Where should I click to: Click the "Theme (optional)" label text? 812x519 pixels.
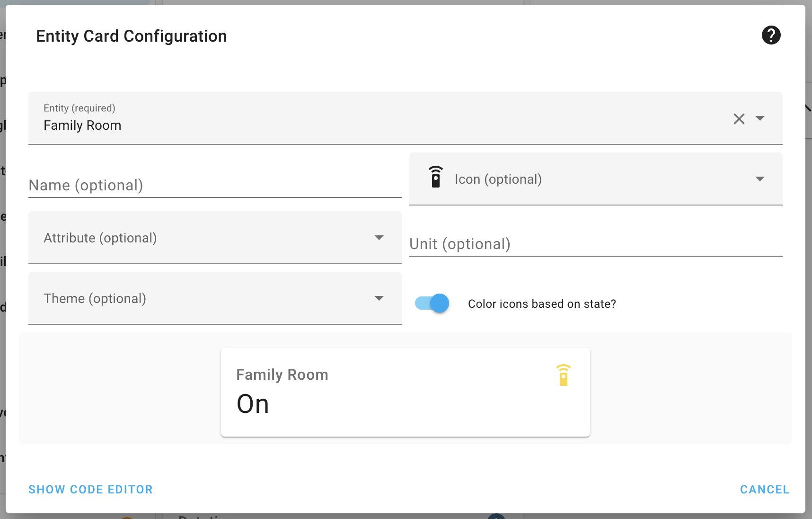pyautogui.click(x=95, y=299)
